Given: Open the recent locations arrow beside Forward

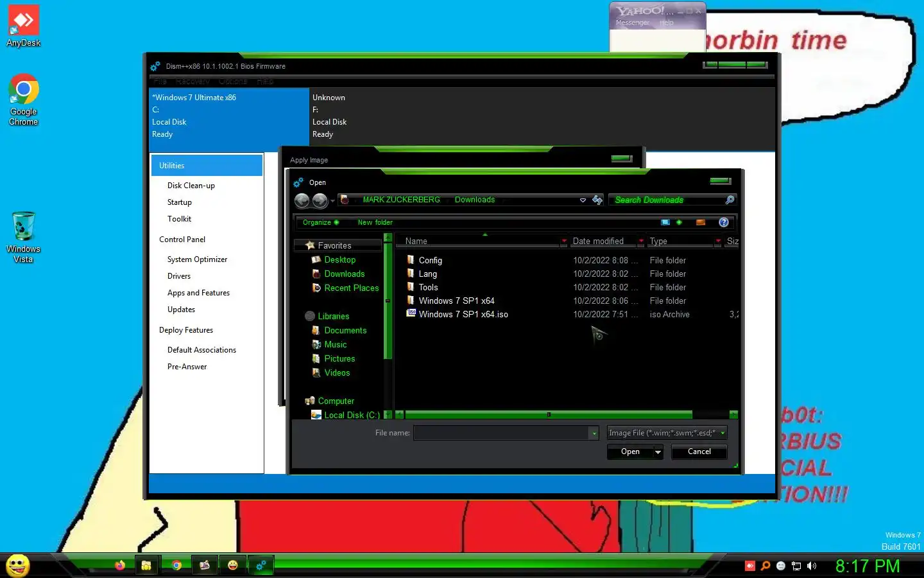Looking at the screenshot, I should click(x=332, y=201).
